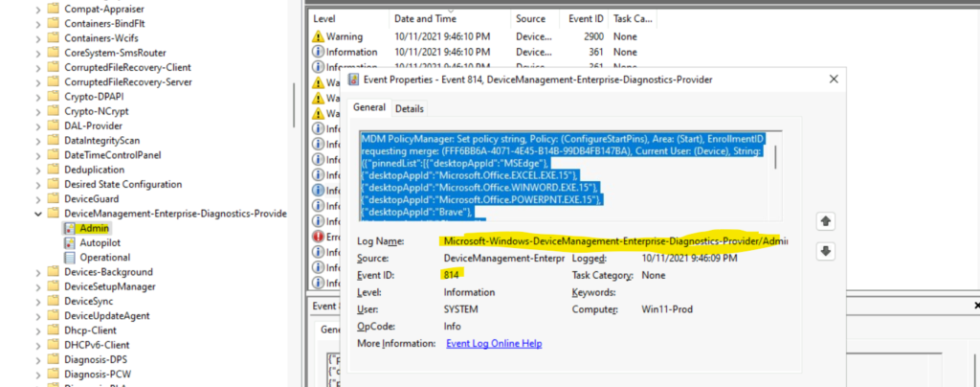Screen dimensions: 980x387
Task: Open the Autopilot log
Action: tap(100, 242)
